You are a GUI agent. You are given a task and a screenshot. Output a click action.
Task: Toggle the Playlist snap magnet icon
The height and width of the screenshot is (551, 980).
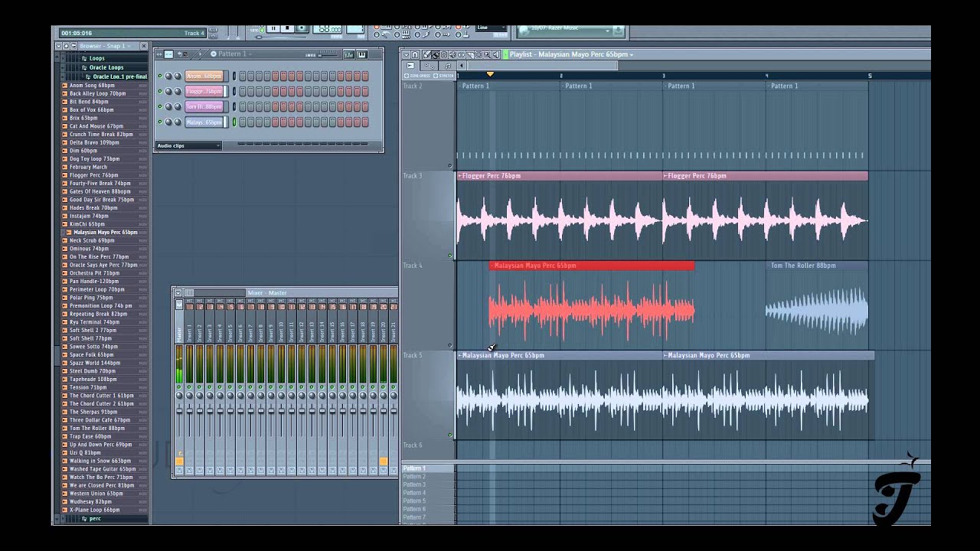click(x=415, y=54)
